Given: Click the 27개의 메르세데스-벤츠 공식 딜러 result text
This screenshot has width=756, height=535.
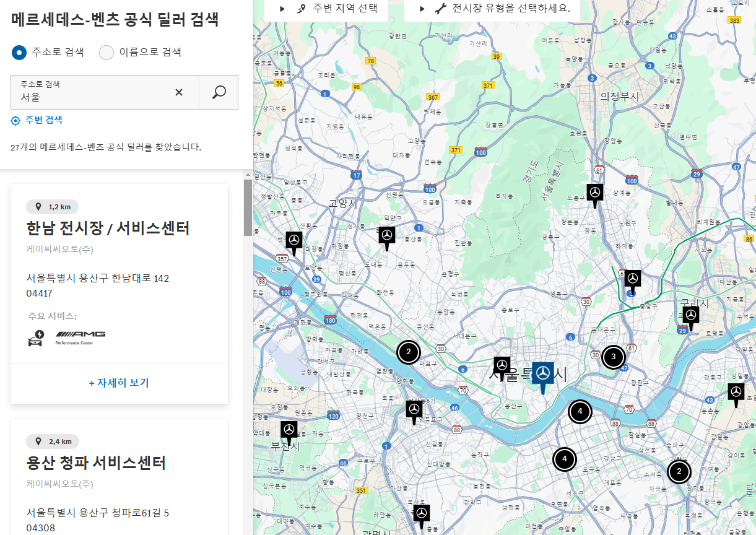Looking at the screenshot, I should click(x=106, y=147).
